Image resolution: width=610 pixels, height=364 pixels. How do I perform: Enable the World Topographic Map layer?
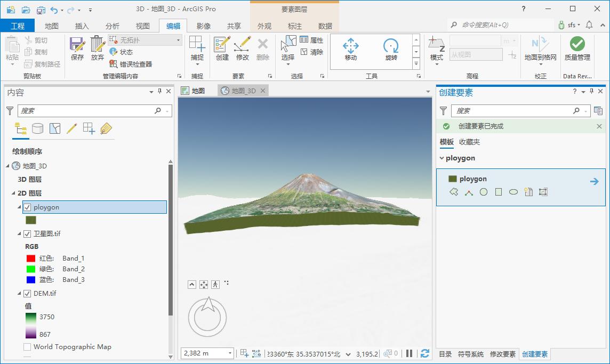(27, 347)
